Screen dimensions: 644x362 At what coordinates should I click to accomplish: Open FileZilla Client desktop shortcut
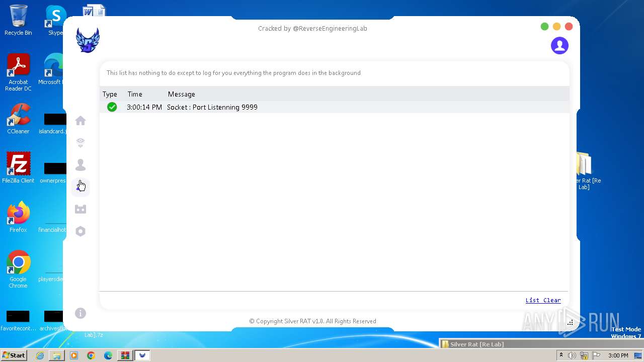pos(18,168)
